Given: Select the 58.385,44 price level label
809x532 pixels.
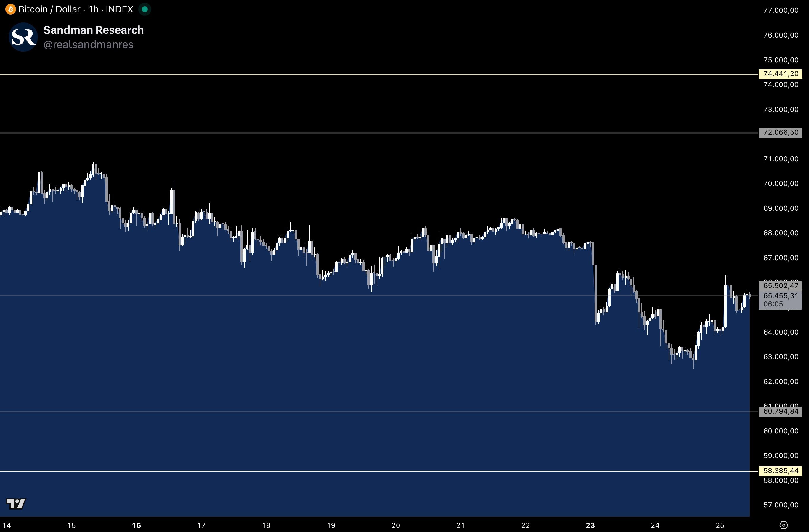Looking at the screenshot, I should click(x=781, y=471).
